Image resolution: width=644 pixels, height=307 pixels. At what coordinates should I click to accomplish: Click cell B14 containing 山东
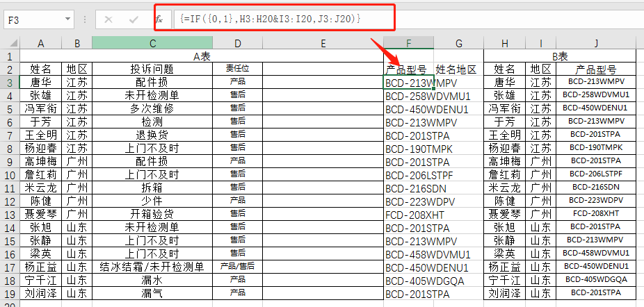click(77, 227)
